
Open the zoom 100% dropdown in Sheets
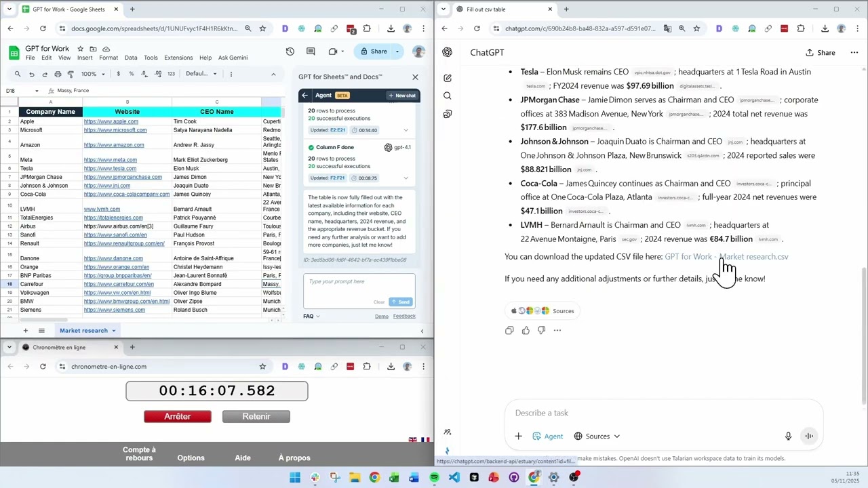pyautogui.click(x=93, y=74)
